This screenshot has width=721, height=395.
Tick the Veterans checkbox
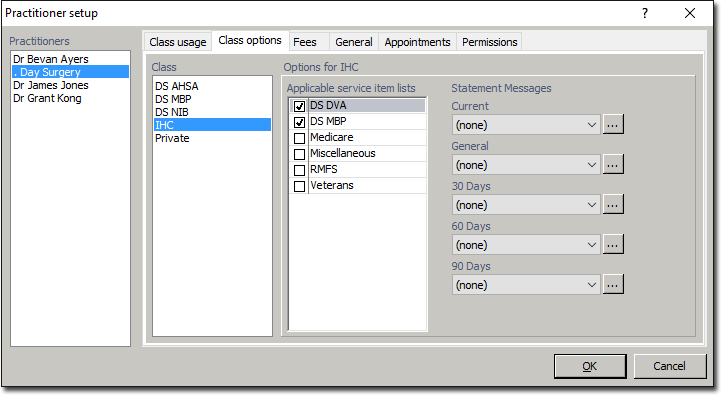tap(299, 186)
